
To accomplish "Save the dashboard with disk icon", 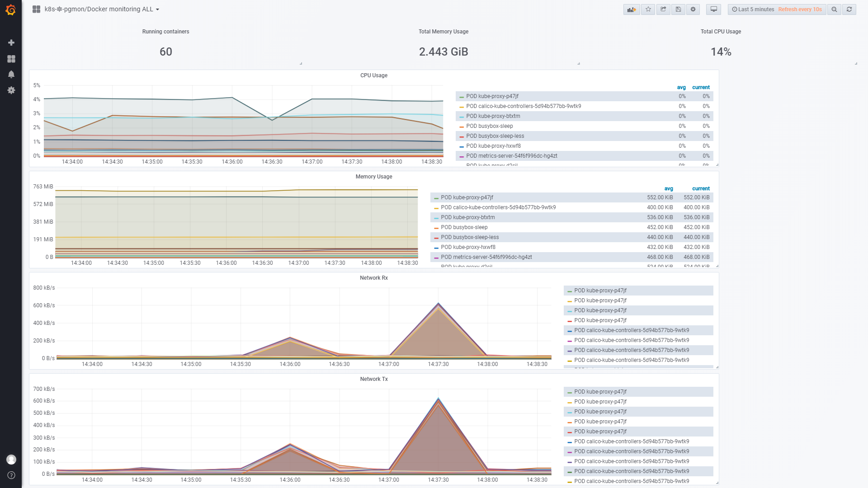I will tap(678, 9).
